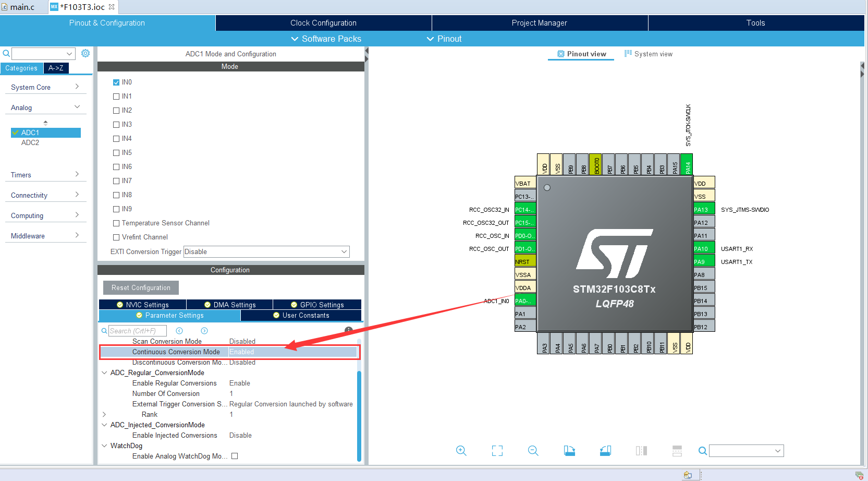Check Enable Analog WatchDog Mode

coord(234,455)
